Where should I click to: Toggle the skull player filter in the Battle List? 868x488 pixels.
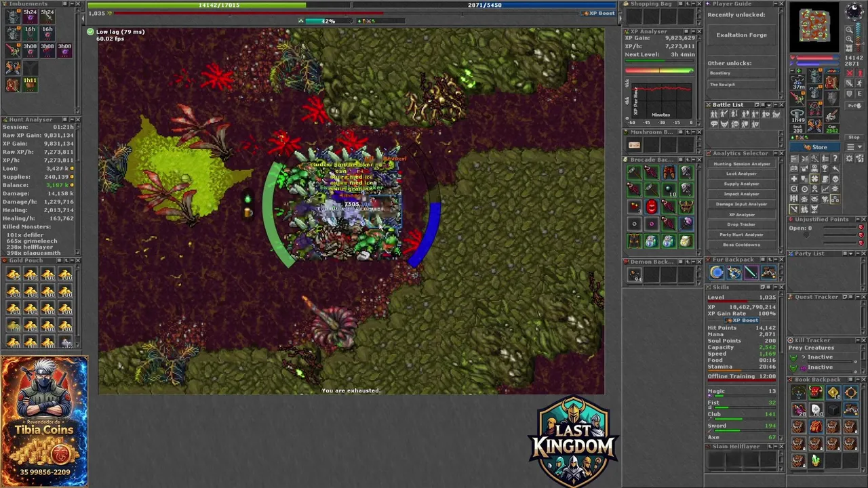[x=734, y=123]
